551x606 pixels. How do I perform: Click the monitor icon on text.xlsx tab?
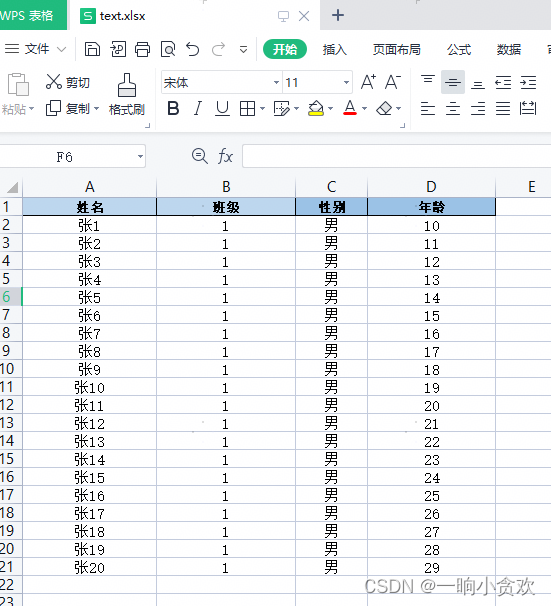click(283, 16)
